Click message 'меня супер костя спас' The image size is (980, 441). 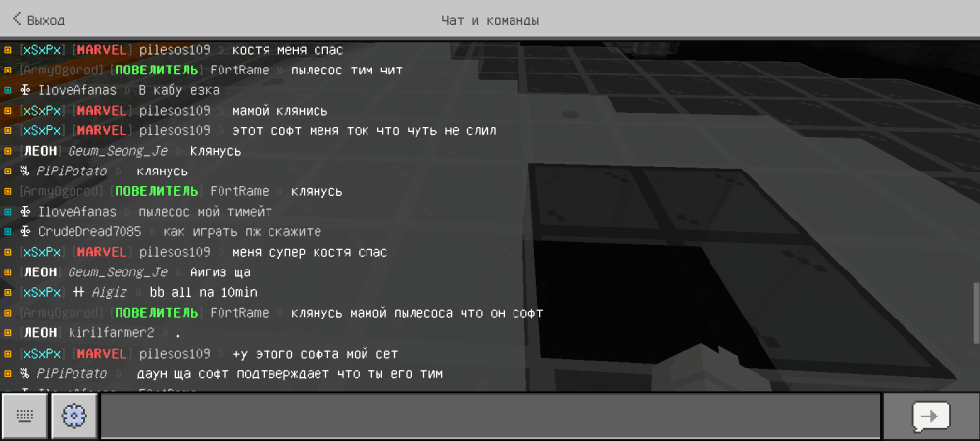pyautogui.click(x=310, y=253)
